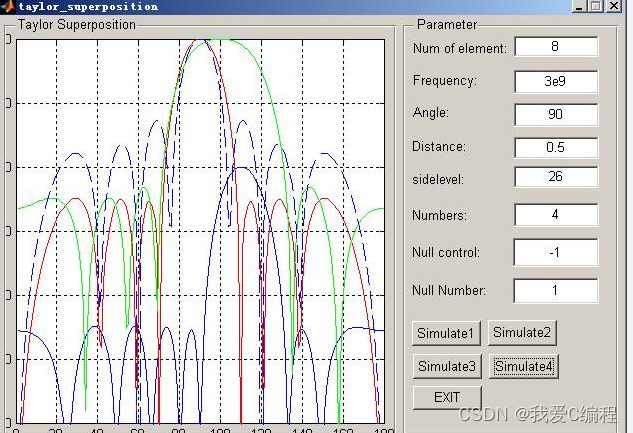The image size is (633, 433).
Task: Select the sidelevel input showing 26
Action: pyautogui.click(x=555, y=177)
